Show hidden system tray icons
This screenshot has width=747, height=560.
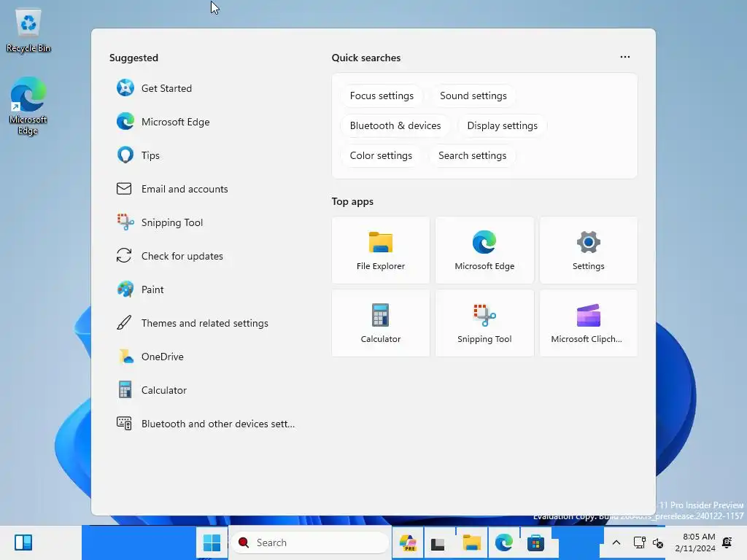[616, 542]
